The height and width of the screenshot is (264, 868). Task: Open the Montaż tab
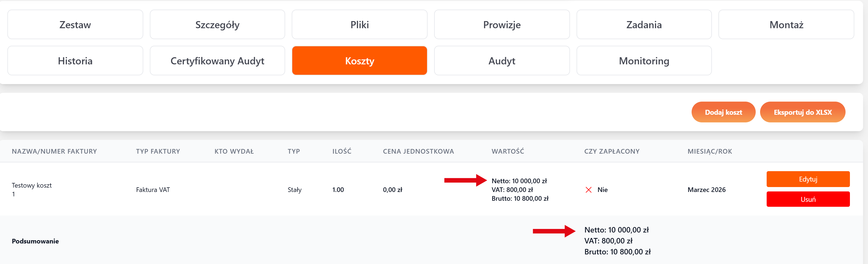click(786, 25)
